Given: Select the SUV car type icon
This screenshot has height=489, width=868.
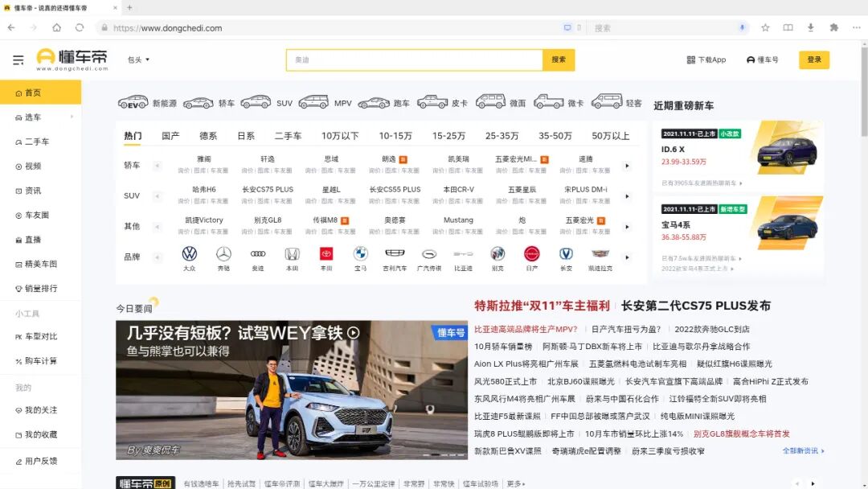Looking at the screenshot, I should (256, 102).
